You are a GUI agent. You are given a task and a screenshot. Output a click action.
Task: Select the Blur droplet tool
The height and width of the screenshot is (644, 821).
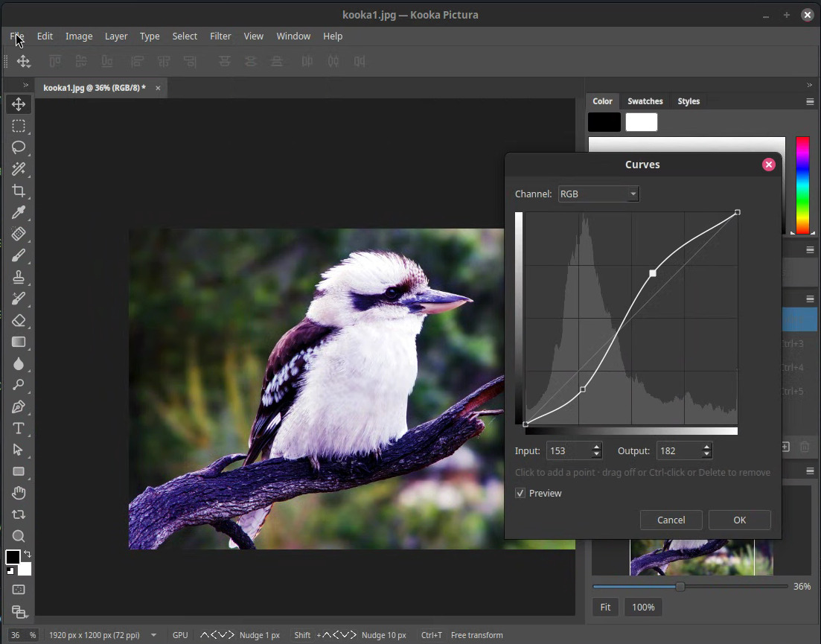19,364
